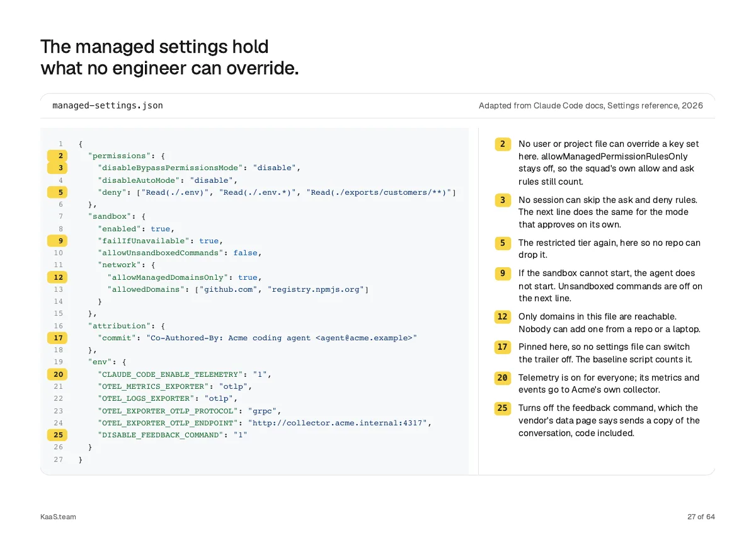Click the "allowUnsandboxedCommands" key
The image size is (756, 535).
[161, 253]
